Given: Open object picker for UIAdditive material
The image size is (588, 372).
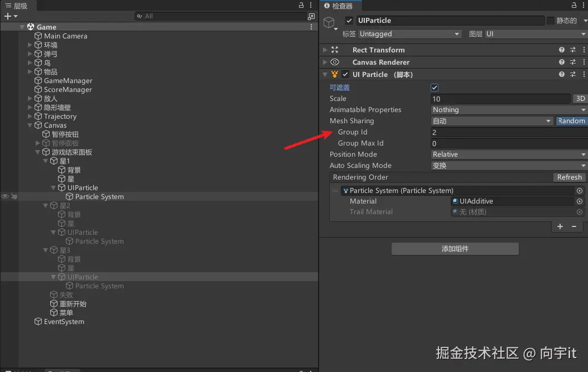Looking at the screenshot, I should tap(580, 201).
